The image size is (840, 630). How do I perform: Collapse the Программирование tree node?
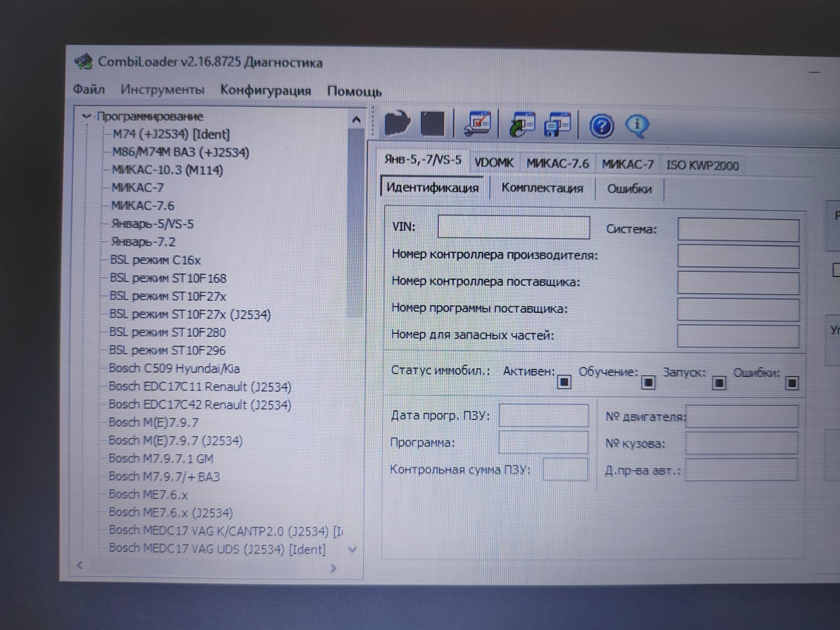(x=87, y=116)
